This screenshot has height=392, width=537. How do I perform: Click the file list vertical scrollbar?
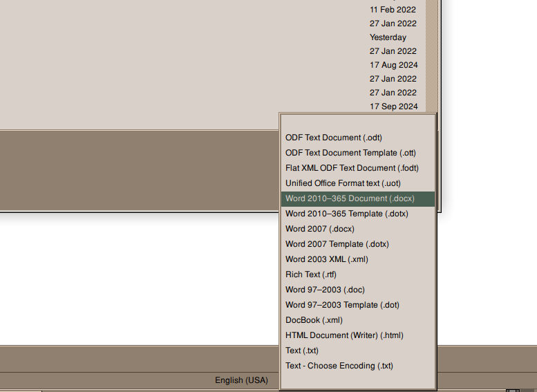pos(431,56)
